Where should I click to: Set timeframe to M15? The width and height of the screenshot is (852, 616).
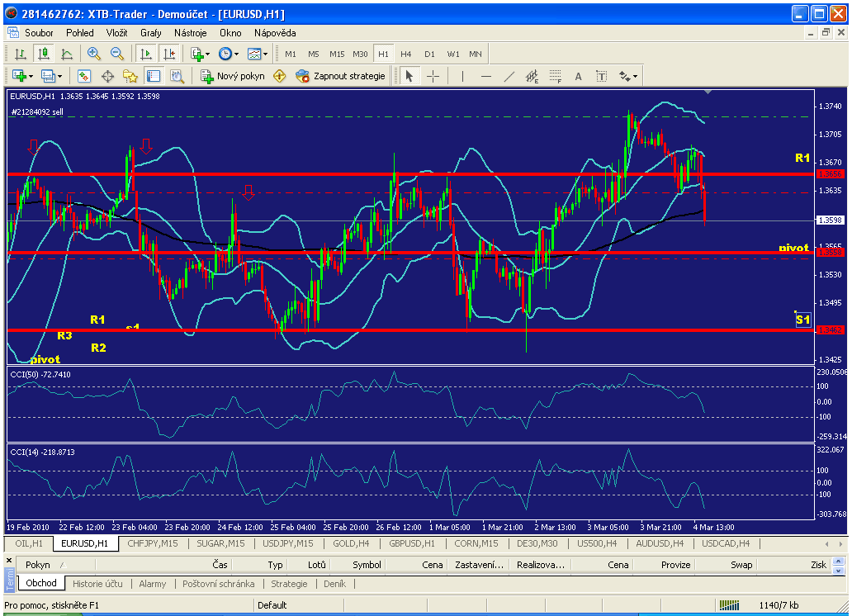coord(337,54)
